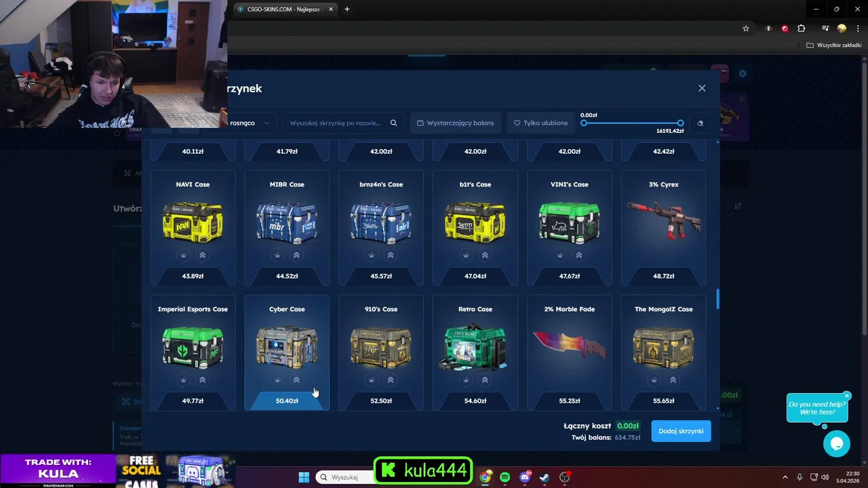Click the crown icon on brnz4n's Case
Screen dimensions: 868x488
(x=372, y=256)
